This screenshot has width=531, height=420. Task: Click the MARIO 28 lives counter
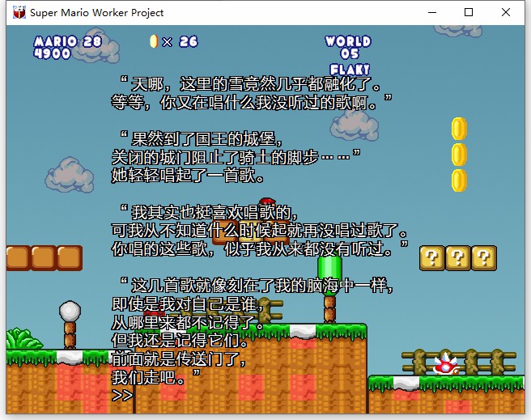[x=68, y=41]
